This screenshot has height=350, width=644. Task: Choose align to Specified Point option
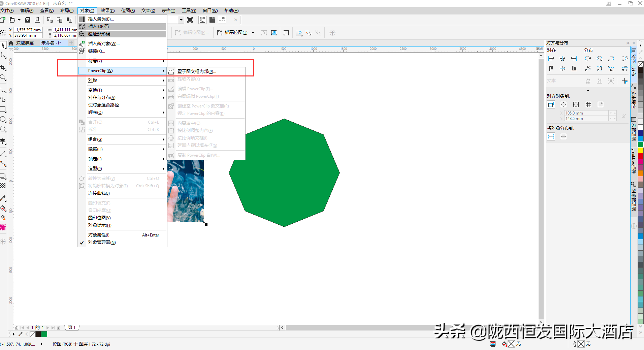(x=601, y=104)
